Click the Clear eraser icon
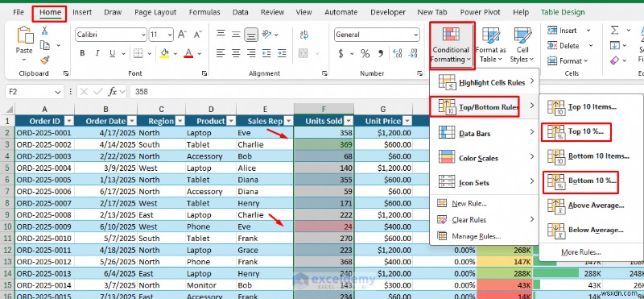 [614, 60]
